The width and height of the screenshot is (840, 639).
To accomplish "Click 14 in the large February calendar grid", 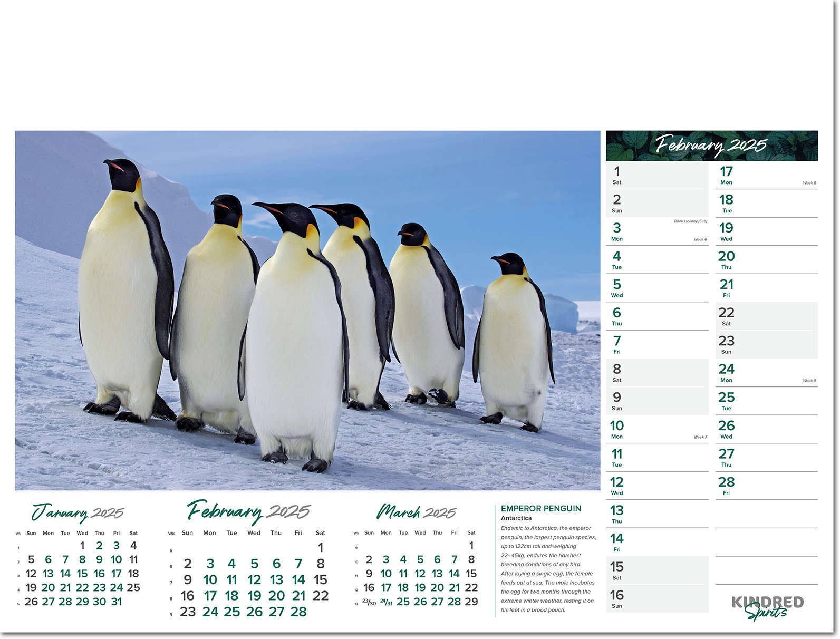I will click(x=298, y=580).
